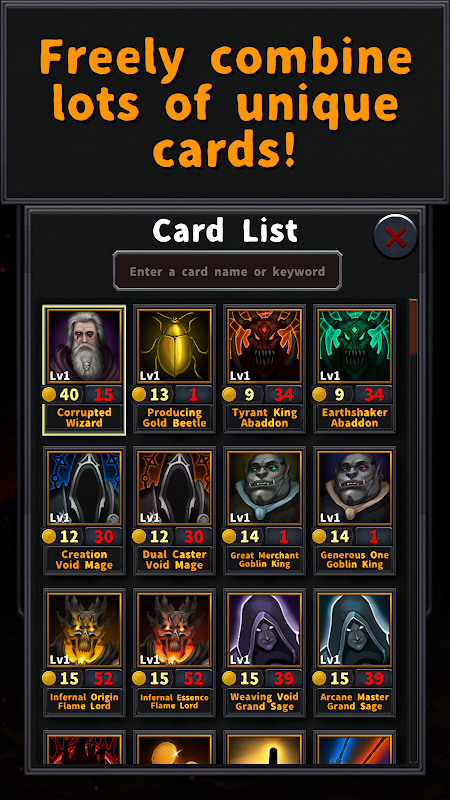Image resolution: width=450 pixels, height=800 pixels.
Task: Click the Corrupted Wizard name label
Action: click(84, 418)
